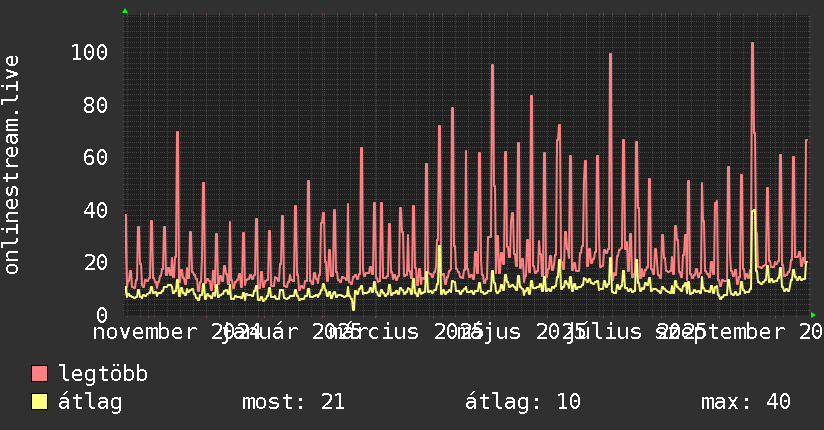This screenshot has height=430, width=824.
Task: Click the pink legtöbb legend swatch
Action: (x=39, y=374)
